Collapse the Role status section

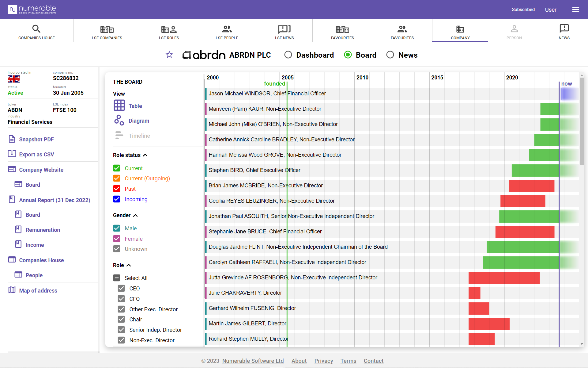pyautogui.click(x=145, y=155)
